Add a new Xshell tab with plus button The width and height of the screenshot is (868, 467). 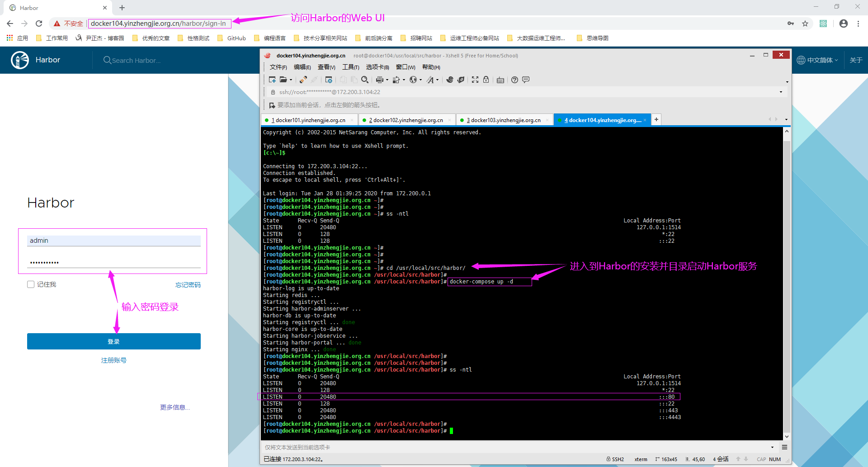point(656,119)
